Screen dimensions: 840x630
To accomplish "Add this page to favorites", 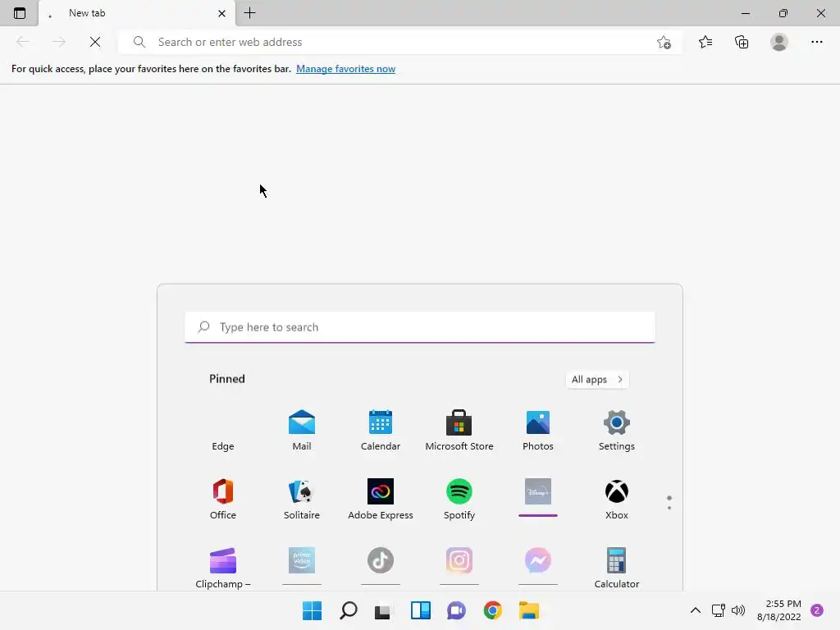I will click(664, 42).
